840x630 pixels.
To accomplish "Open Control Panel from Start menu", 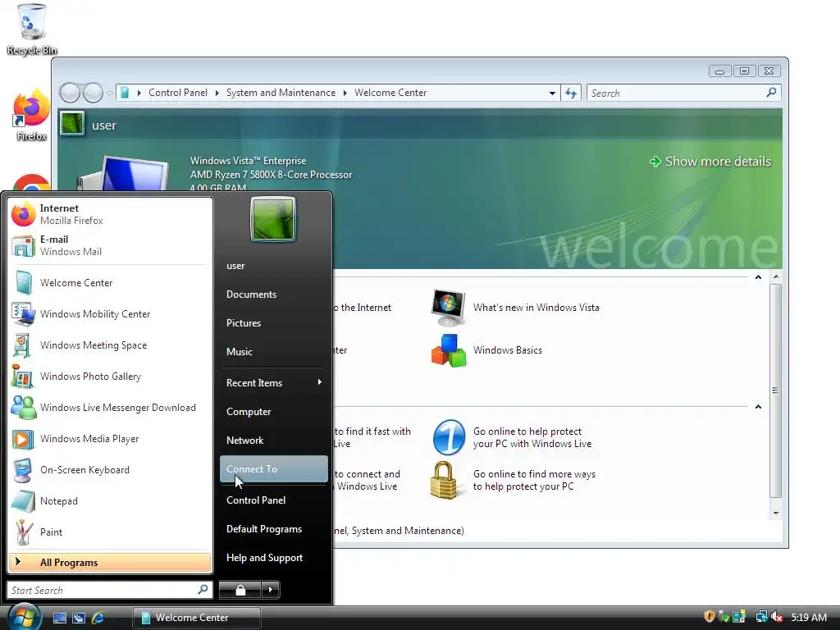I will point(274,500).
